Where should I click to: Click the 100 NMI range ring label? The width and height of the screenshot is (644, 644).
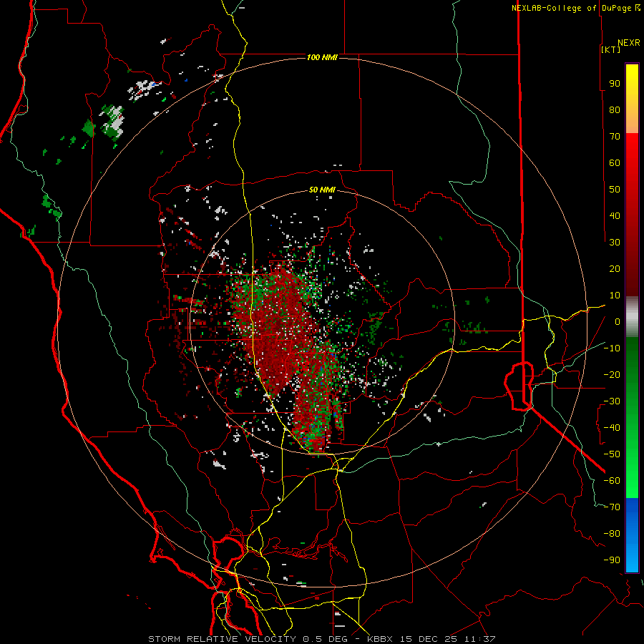click(322, 57)
